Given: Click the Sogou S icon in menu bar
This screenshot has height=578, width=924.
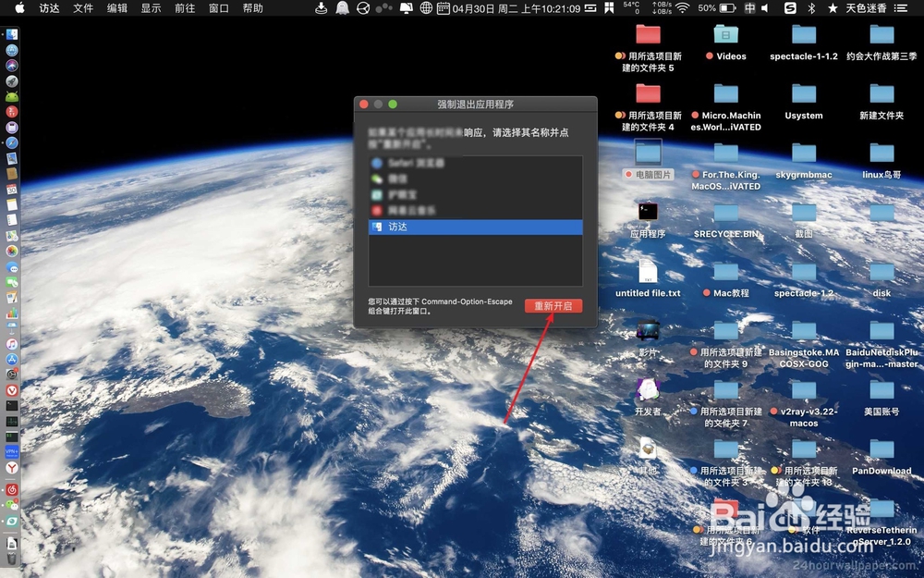Looking at the screenshot, I should 790,8.
